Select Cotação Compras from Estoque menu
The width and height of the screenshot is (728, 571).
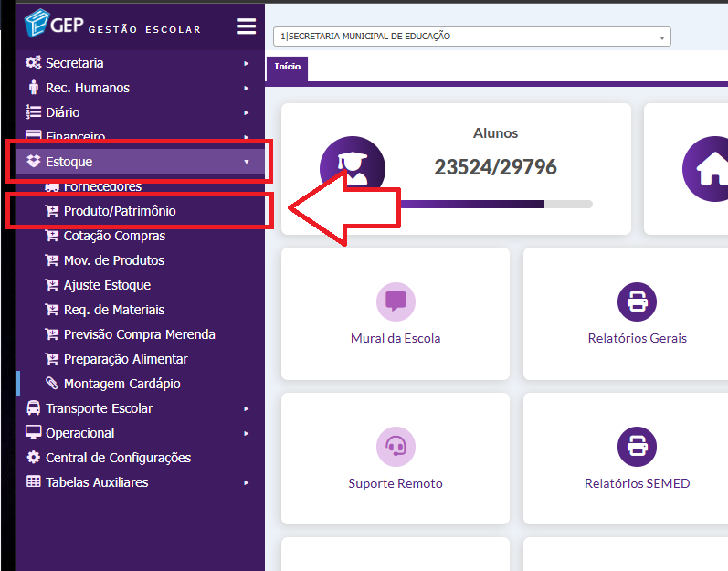(114, 236)
